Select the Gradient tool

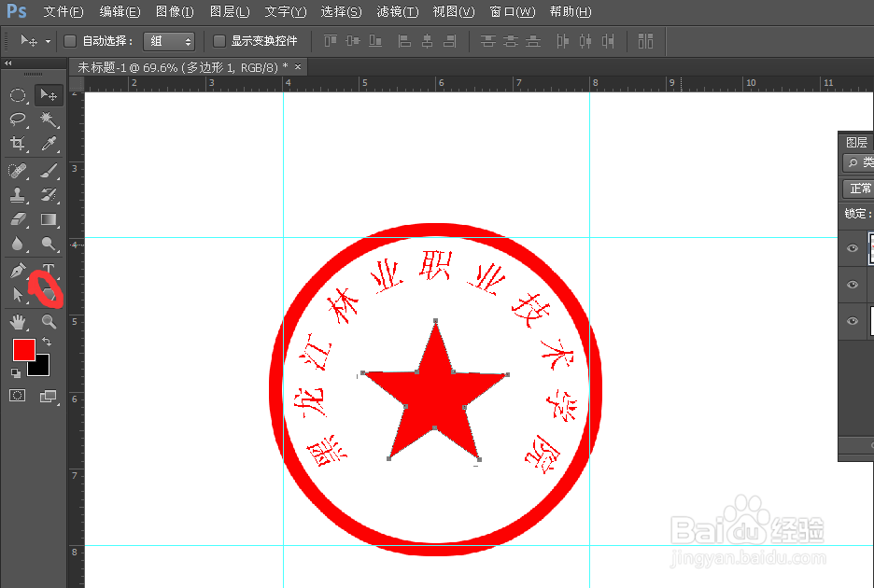click(x=49, y=219)
